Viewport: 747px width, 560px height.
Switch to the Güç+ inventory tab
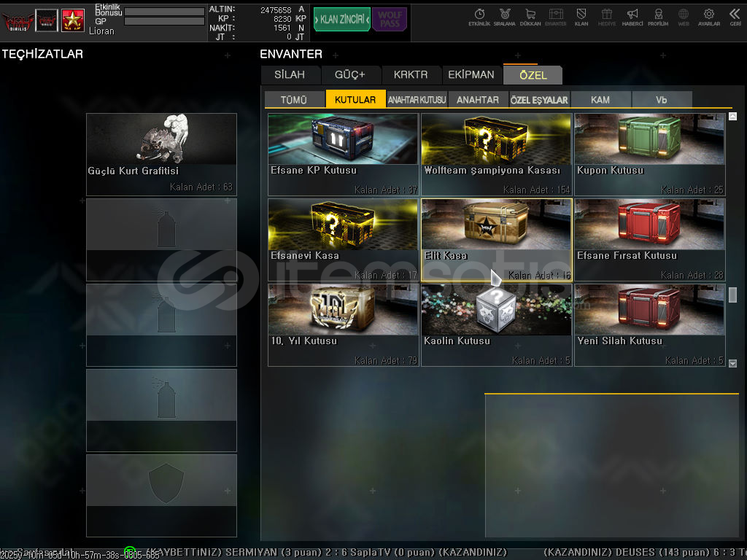click(x=350, y=75)
